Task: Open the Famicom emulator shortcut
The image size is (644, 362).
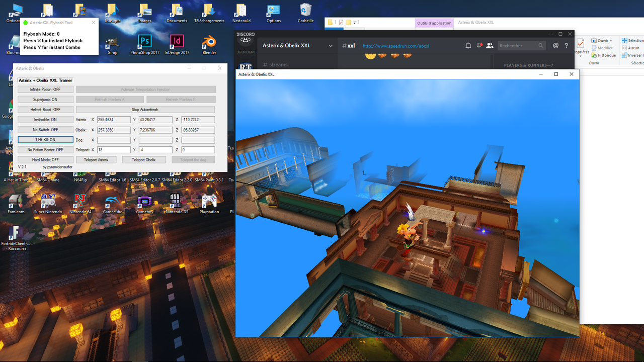Action: click(16, 204)
